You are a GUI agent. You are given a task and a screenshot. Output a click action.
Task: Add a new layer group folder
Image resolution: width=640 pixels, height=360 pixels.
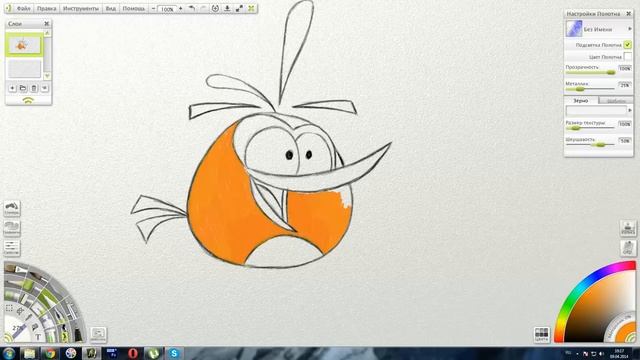[23, 88]
